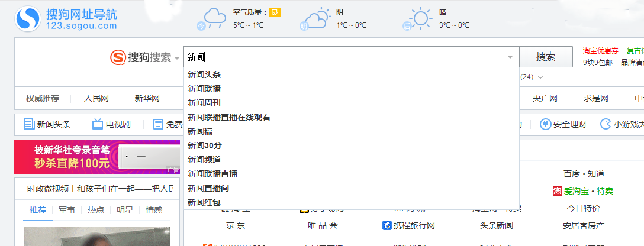Open the 人民网 link

(x=96, y=98)
